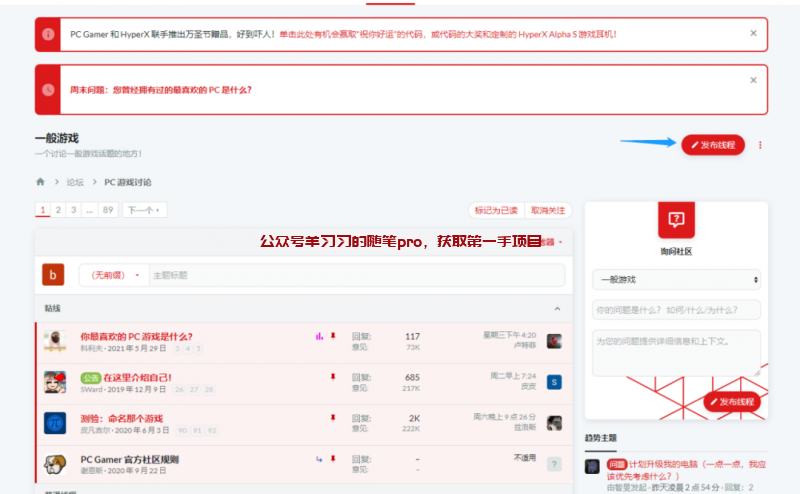Click the redirect arrow icon on 社区规则 thread
Viewport: 800px width, 494px height.
(319, 459)
